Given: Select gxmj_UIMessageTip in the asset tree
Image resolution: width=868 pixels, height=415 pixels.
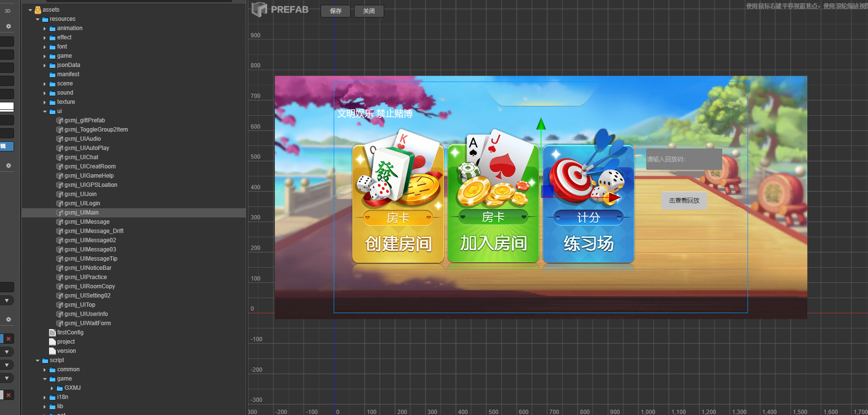Looking at the screenshot, I should [91, 259].
